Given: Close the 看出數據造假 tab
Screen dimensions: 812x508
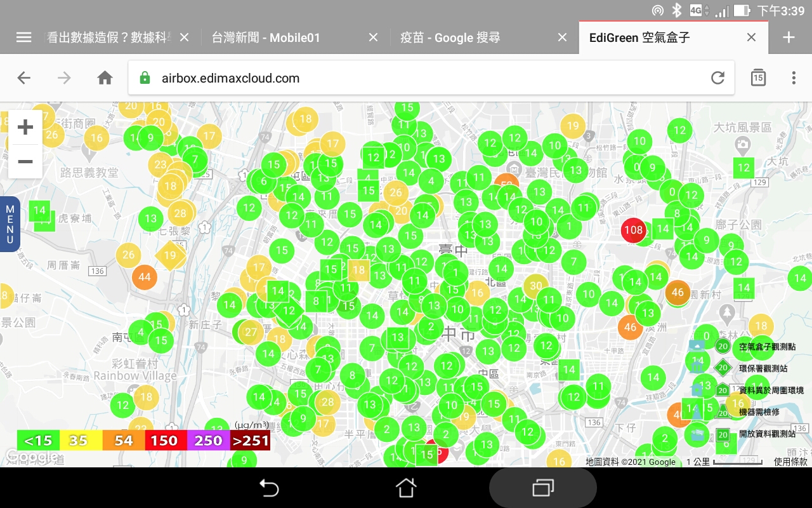Looking at the screenshot, I should (x=184, y=37).
